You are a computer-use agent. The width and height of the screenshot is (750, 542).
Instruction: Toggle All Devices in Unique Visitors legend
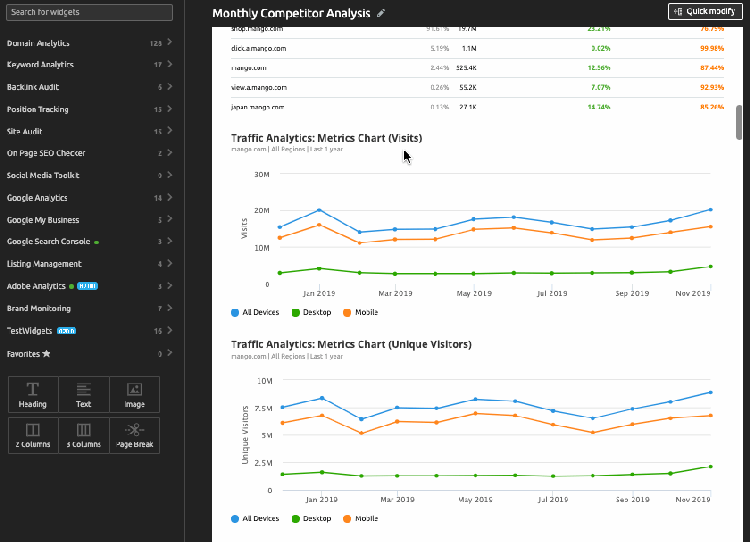[x=255, y=519]
